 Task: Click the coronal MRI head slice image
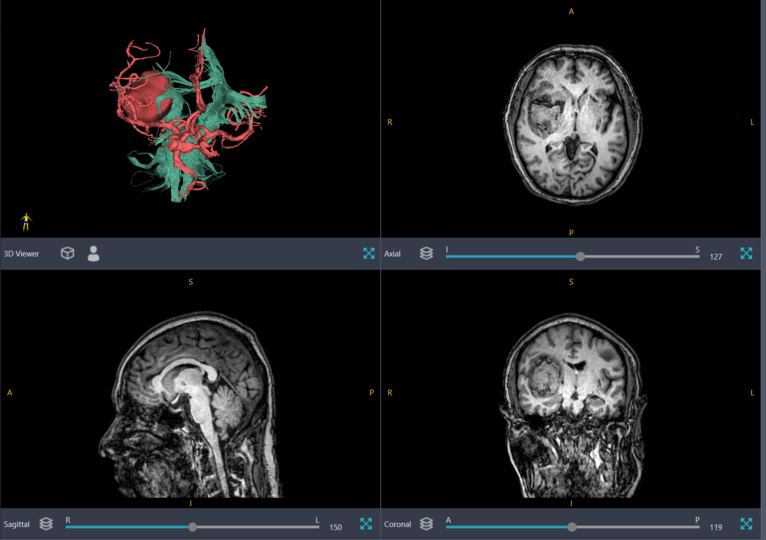click(x=573, y=406)
